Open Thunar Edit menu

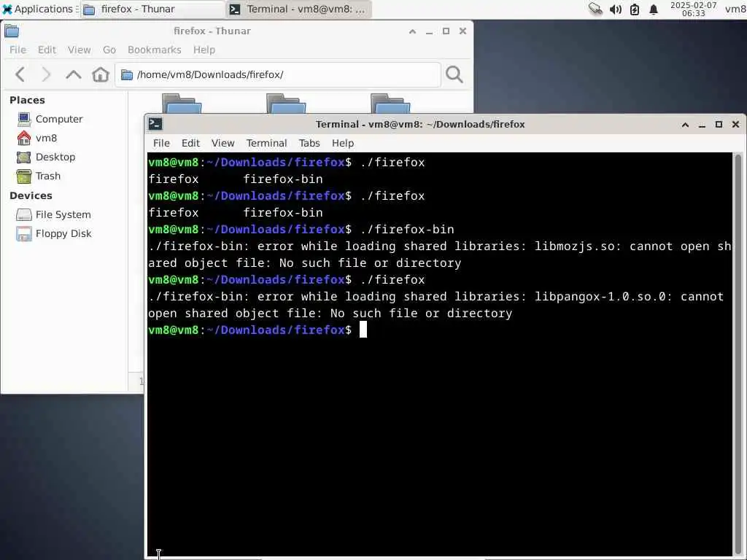coord(47,50)
